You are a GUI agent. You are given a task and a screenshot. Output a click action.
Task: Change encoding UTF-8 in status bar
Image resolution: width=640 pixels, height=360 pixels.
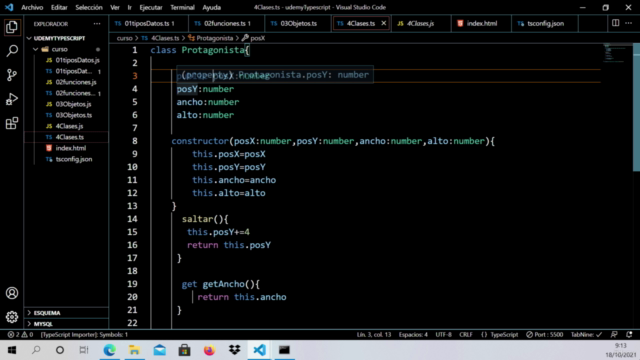[x=443, y=334]
